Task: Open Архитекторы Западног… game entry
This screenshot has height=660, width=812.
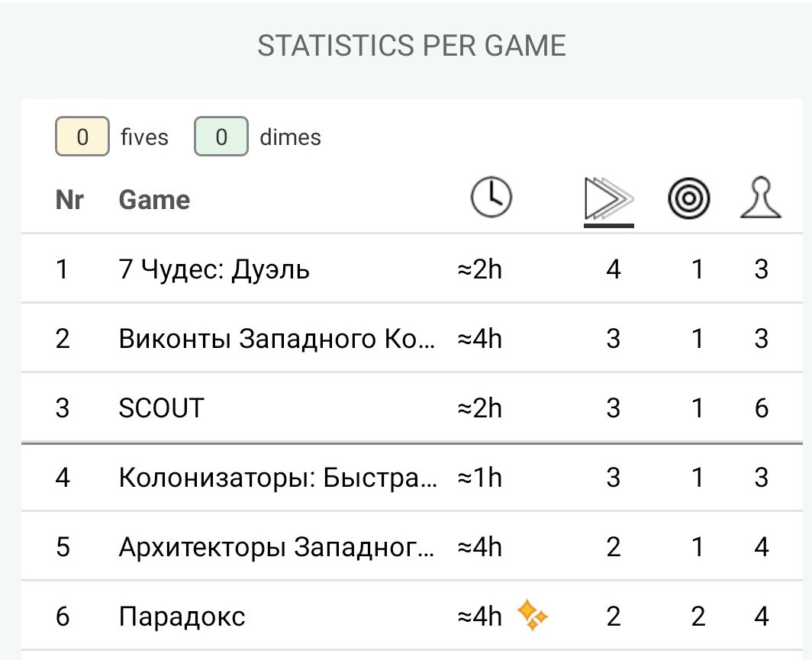Action: (x=276, y=547)
